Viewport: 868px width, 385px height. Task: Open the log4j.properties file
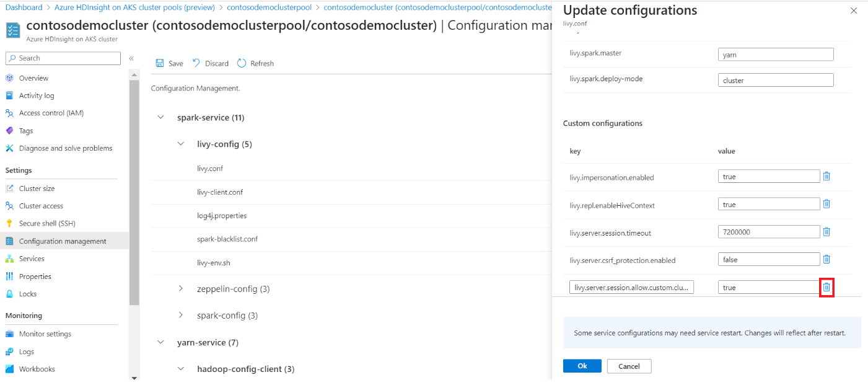(222, 216)
